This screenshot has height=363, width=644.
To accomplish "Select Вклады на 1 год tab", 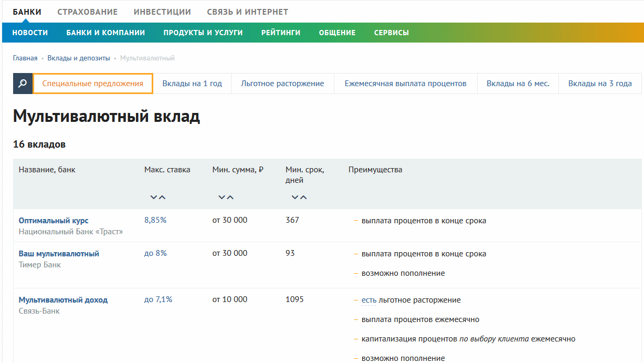I will [192, 84].
